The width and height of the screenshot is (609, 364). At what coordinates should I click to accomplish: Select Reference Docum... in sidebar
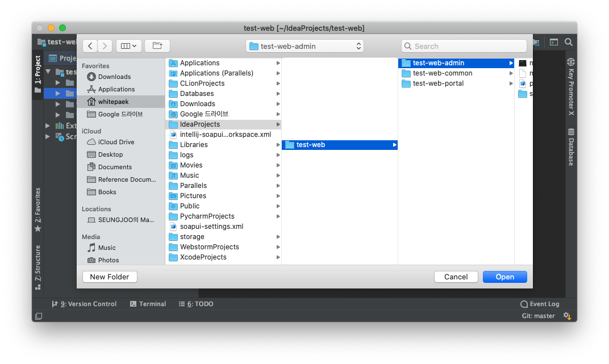point(122,179)
